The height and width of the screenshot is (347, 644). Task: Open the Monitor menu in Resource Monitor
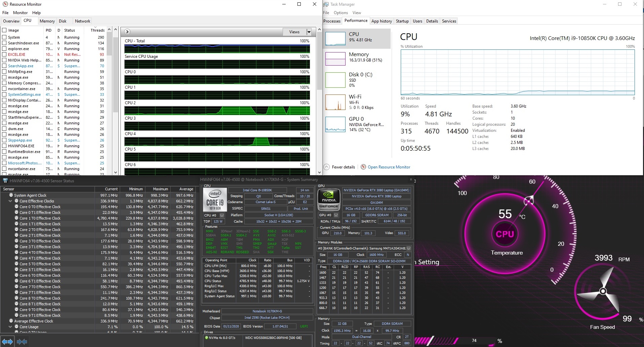click(x=20, y=13)
